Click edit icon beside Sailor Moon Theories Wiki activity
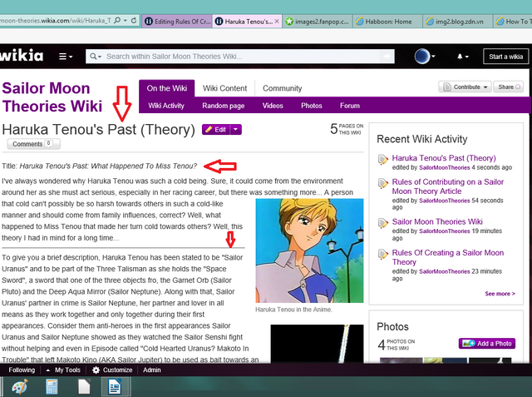532x397 pixels. [x=383, y=223]
